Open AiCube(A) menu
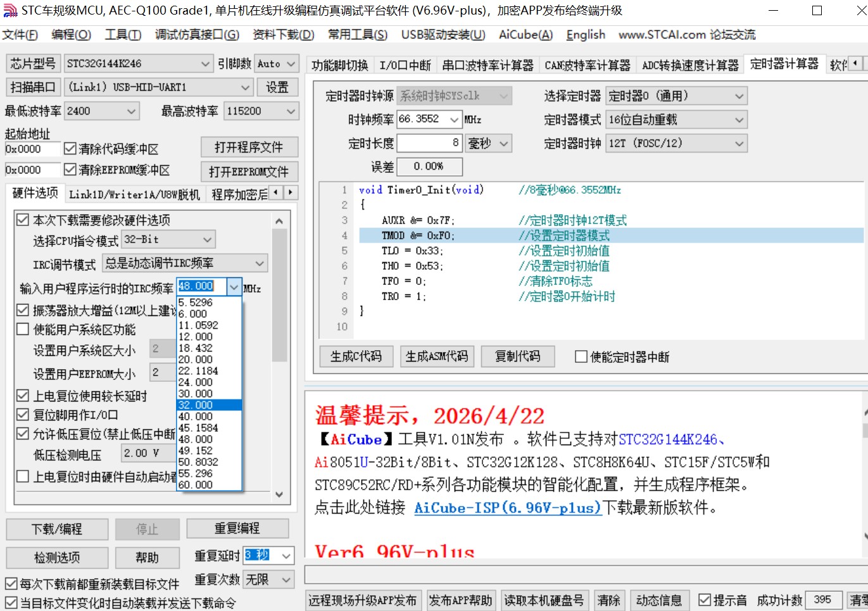This screenshot has width=868, height=611. pos(525,34)
